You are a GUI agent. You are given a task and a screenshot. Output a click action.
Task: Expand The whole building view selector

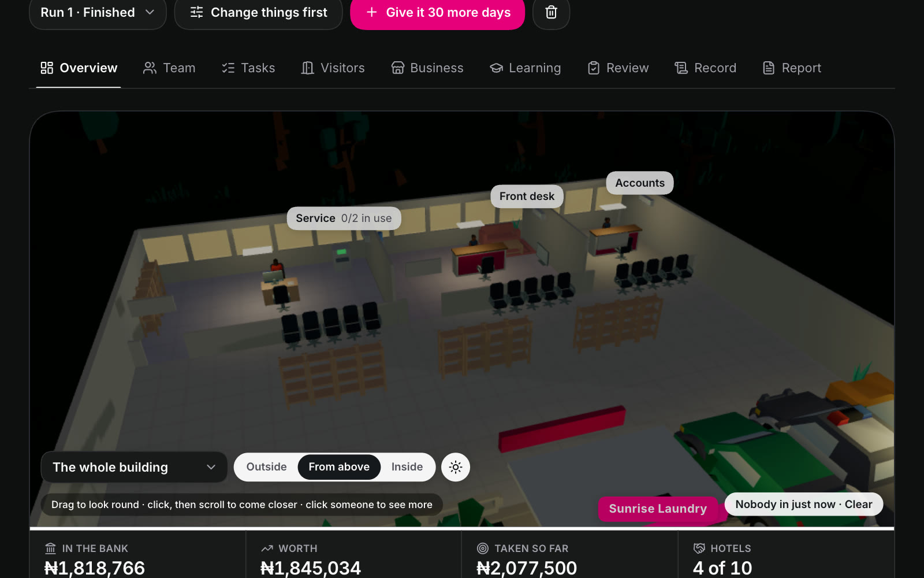pyautogui.click(x=134, y=467)
